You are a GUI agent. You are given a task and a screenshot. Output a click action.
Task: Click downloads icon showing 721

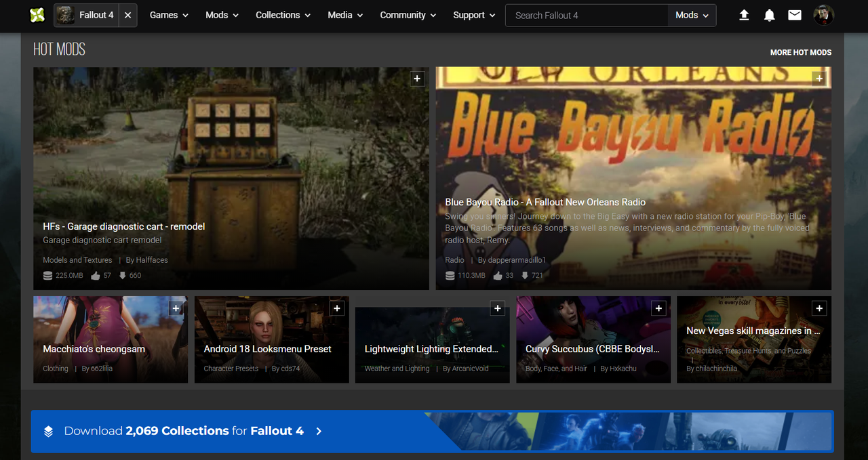click(x=525, y=276)
